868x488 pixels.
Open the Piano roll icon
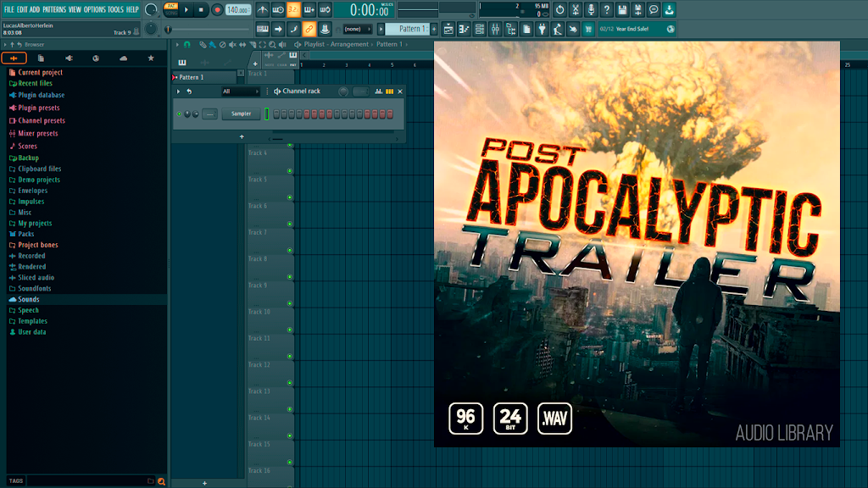coord(464,30)
